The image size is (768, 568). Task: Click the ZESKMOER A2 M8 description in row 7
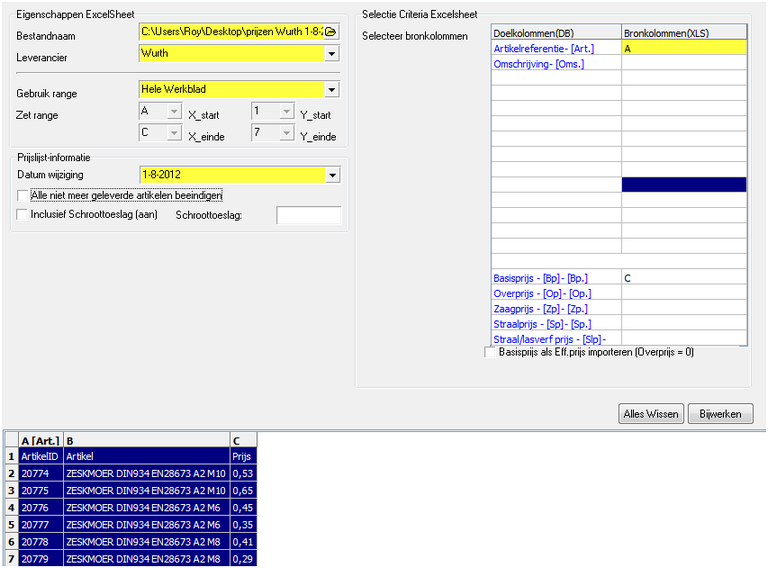pyautogui.click(x=146, y=559)
